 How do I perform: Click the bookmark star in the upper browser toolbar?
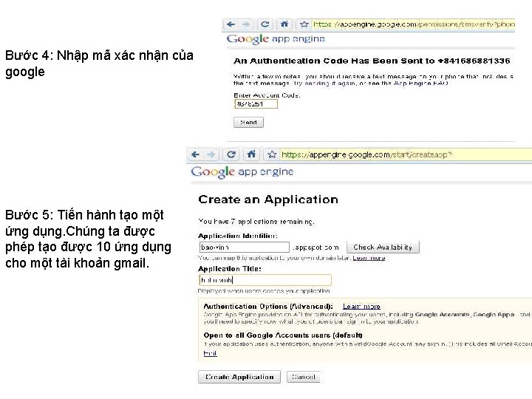(304, 24)
